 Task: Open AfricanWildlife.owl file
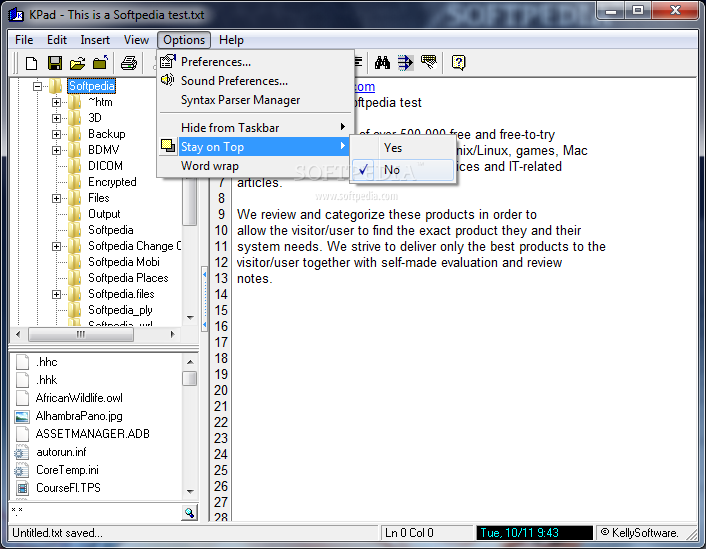coord(79,398)
